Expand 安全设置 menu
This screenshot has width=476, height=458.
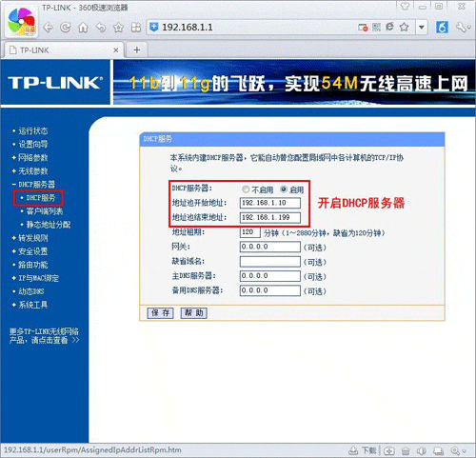tap(33, 251)
